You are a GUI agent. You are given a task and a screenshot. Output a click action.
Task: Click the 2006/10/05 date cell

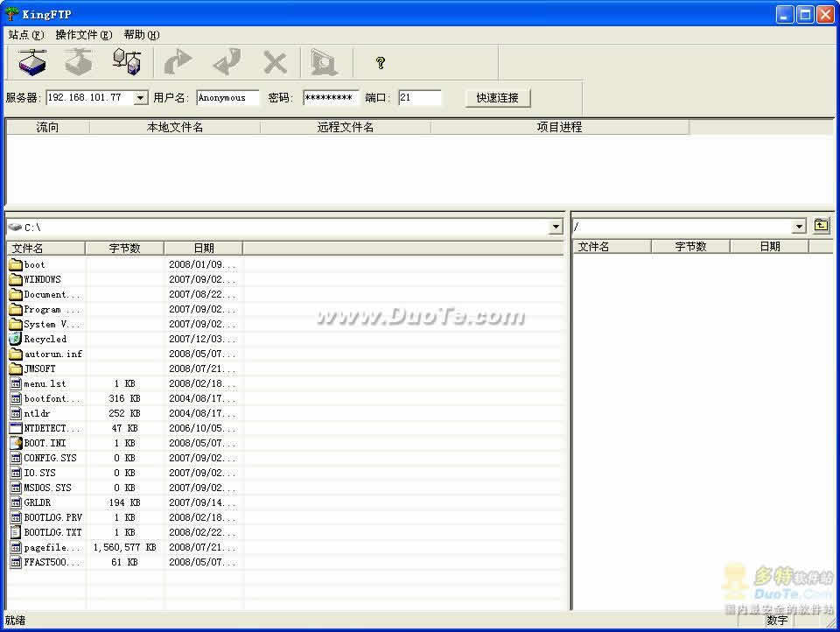(202, 428)
